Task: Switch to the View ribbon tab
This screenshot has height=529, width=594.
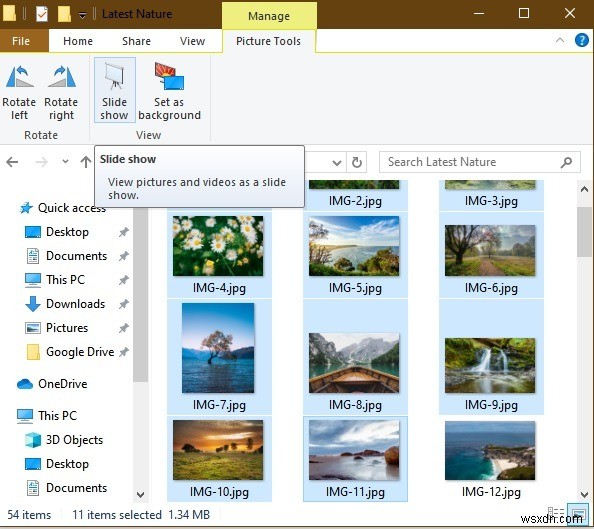Action: [192, 41]
